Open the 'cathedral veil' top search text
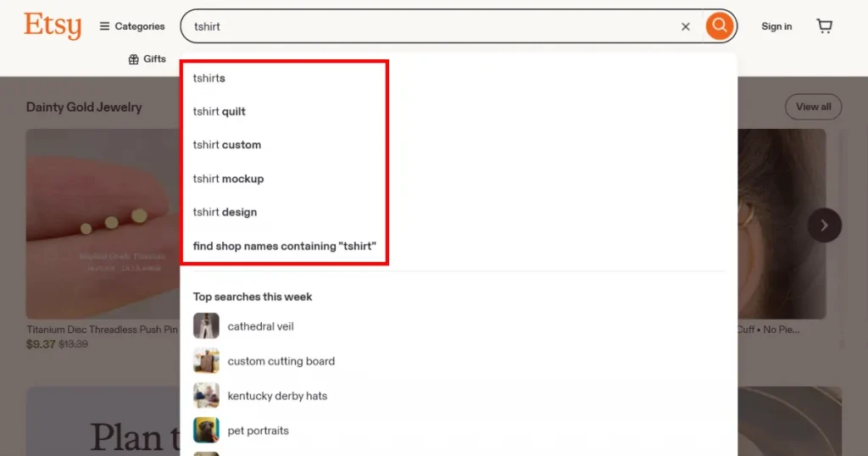Viewport: 868px width, 456px height. point(261,326)
